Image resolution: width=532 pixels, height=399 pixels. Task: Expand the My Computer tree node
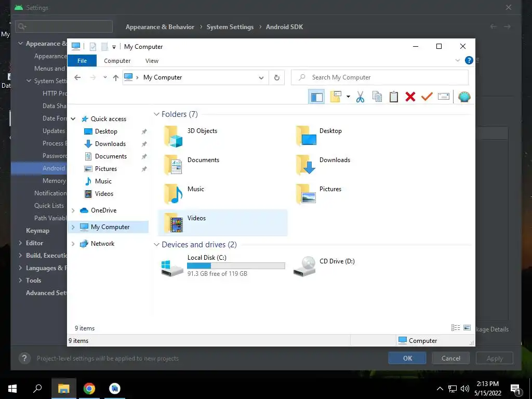coord(73,227)
